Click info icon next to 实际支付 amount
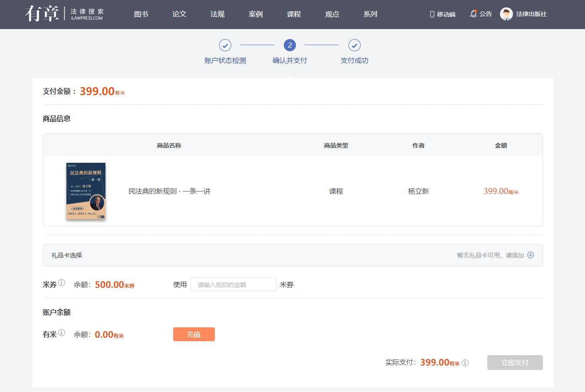Viewport: 585px width, 392px height. click(465, 363)
